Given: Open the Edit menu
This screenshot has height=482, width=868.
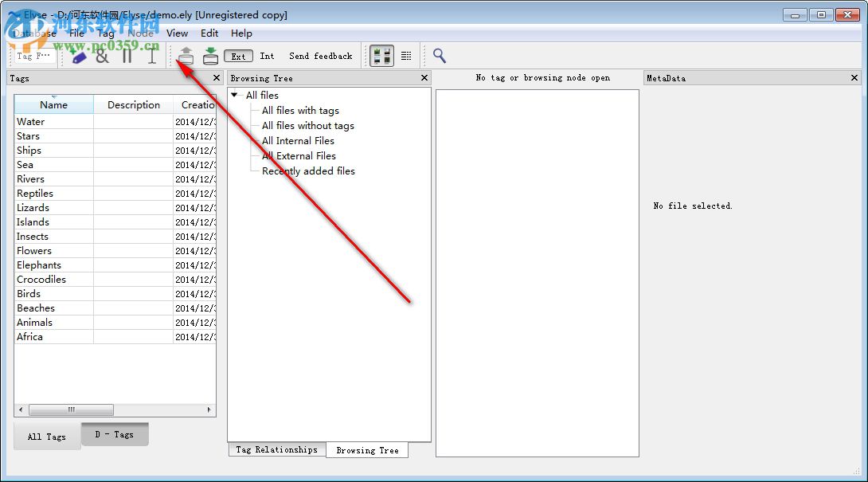Looking at the screenshot, I should point(209,33).
